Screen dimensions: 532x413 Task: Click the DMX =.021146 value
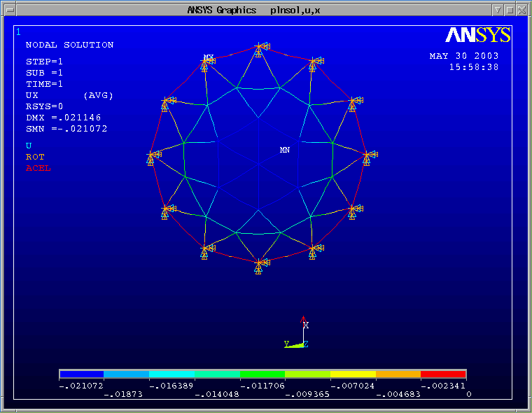pos(64,118)
